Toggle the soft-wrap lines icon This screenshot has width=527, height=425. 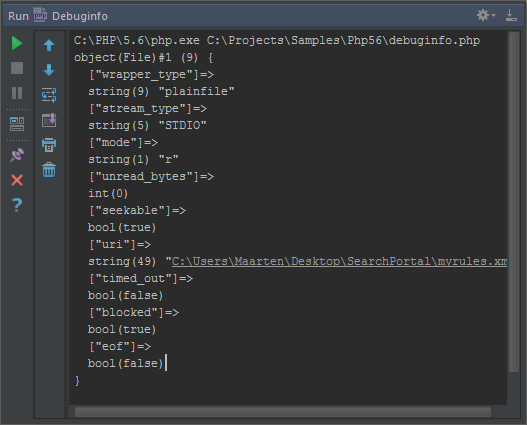click(49, 95)
